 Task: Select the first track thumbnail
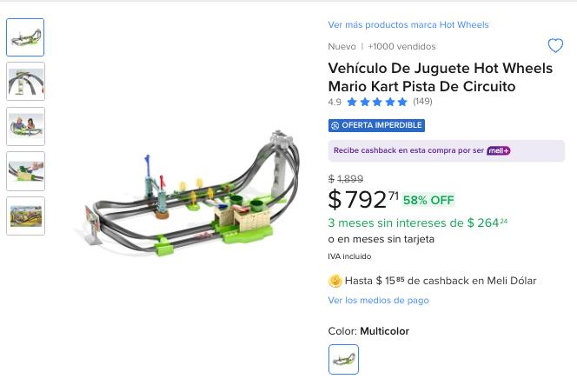tap(25, 37)
